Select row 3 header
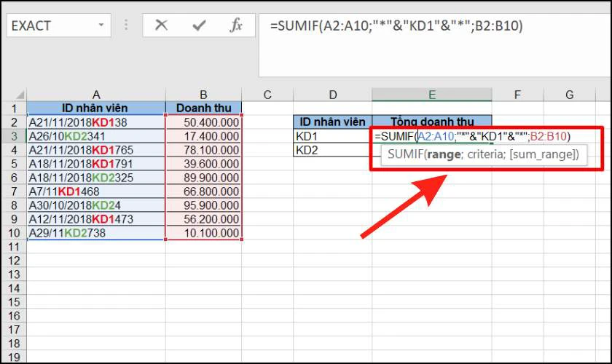 tap(14, 136)
